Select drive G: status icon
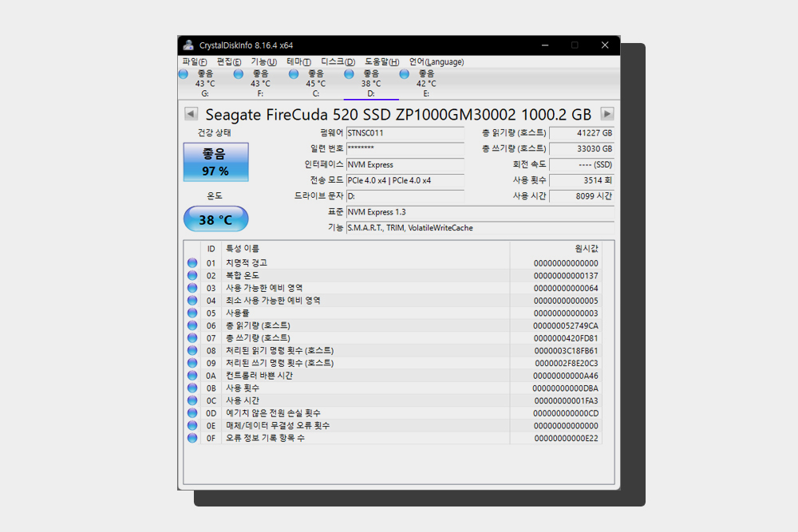 tap(184, 74)
